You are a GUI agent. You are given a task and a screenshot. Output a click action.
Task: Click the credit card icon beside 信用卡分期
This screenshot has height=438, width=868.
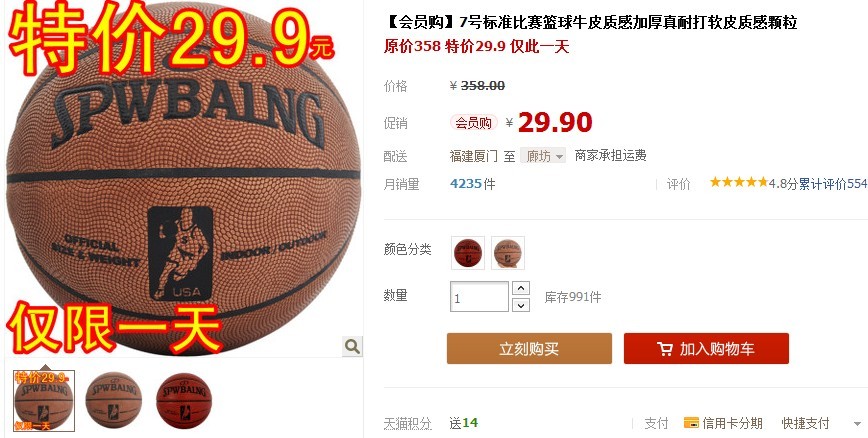pyautogui.click(x=691, y=423)
